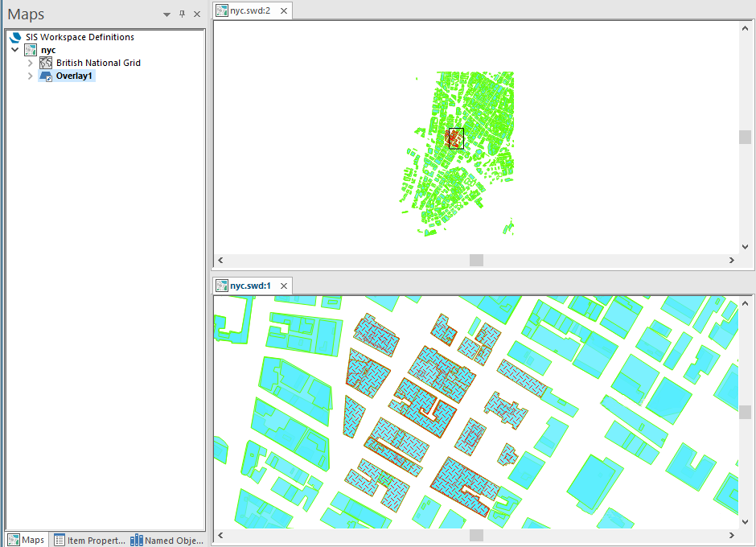Pin the Maps panel with auto-hide icon
Image resolution: width=756 pixels, height=547 pixels.
click(x=182, y=14)
